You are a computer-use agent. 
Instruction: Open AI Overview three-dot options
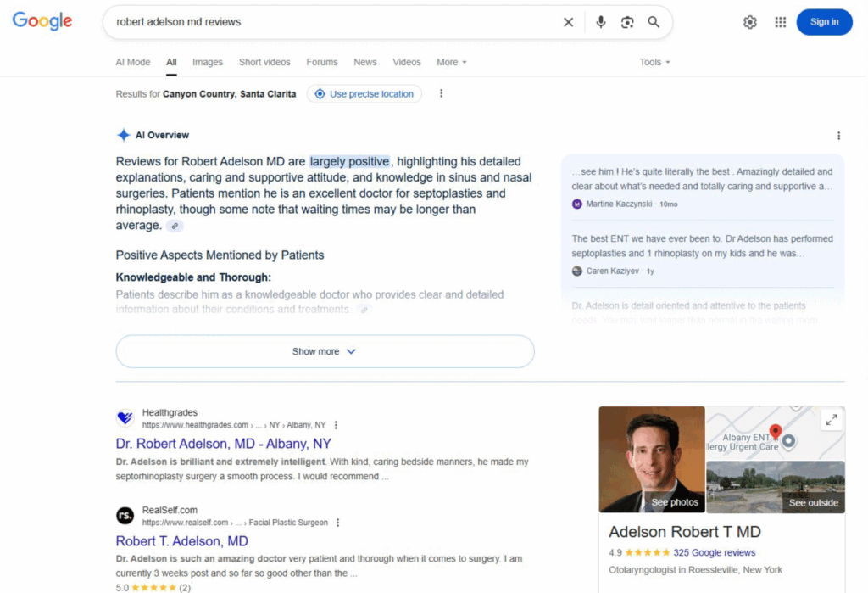tap(838, 136)
